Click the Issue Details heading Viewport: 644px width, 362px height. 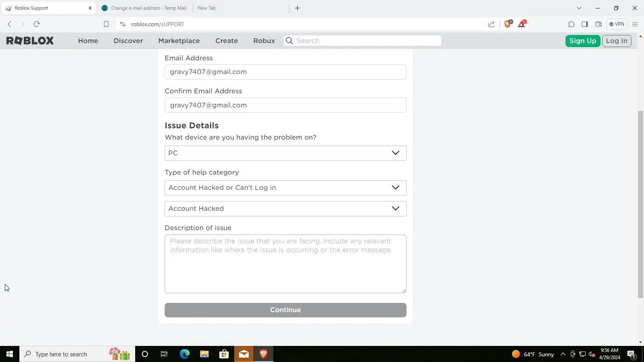(x=192, y=125)
